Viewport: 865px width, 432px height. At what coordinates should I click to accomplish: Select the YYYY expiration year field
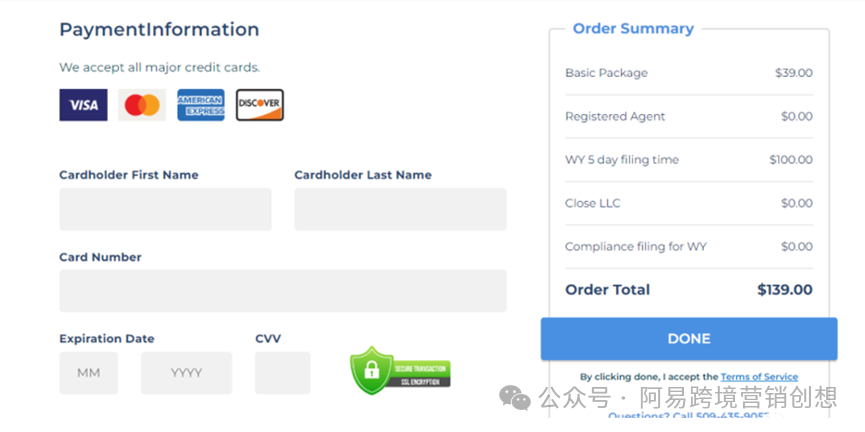[186, 373]
